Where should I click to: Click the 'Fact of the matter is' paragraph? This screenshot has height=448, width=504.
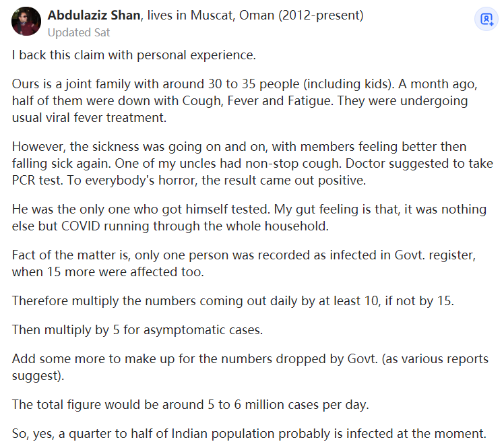(244, 263)
